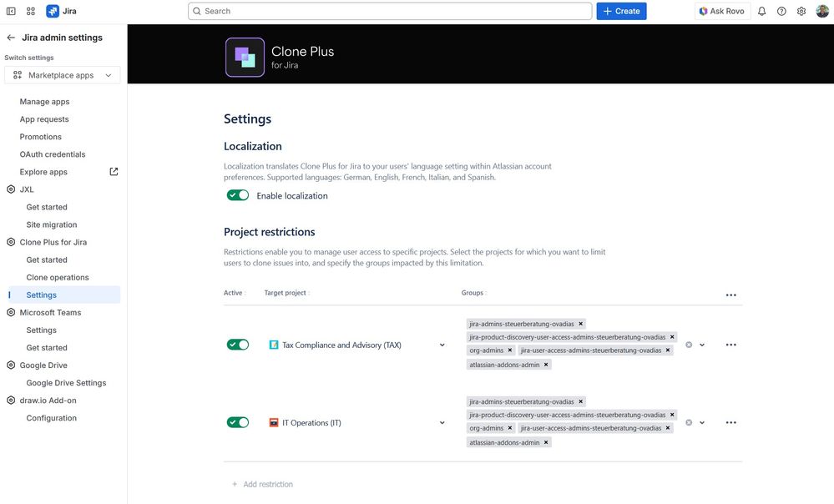Clear all groups in IT Operations row
This screenshot has width=834, height=504.
(x=689, y=423)
